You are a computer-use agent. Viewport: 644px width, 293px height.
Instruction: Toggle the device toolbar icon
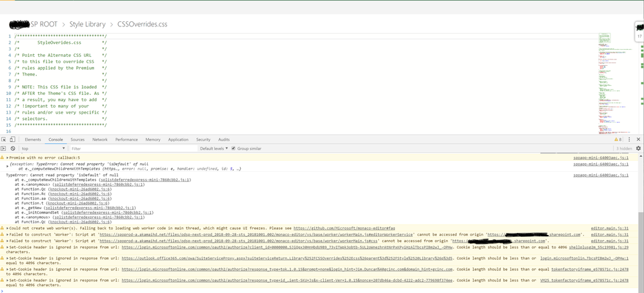12,139
